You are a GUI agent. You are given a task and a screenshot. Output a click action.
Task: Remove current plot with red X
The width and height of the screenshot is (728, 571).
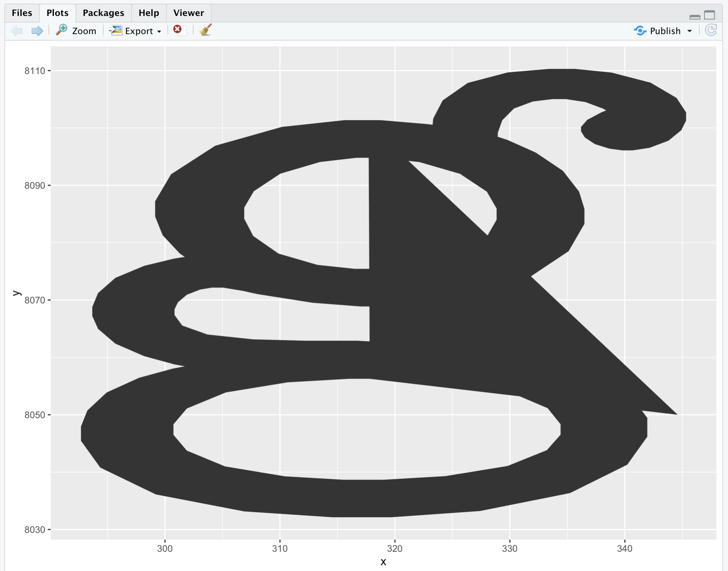(178, 29)
